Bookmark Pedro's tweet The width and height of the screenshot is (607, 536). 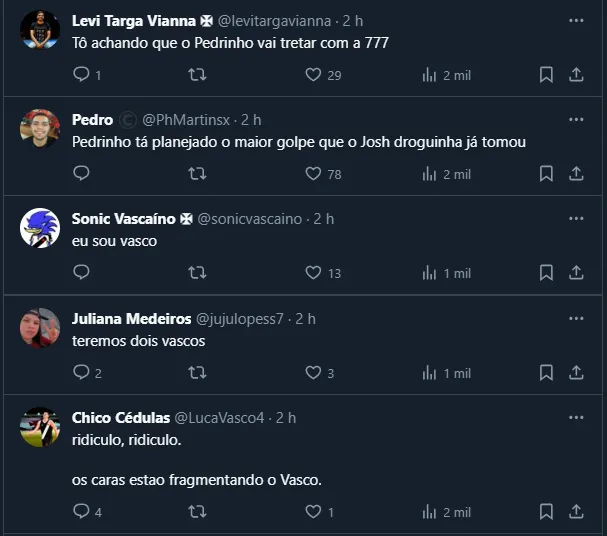pos(546,174)
